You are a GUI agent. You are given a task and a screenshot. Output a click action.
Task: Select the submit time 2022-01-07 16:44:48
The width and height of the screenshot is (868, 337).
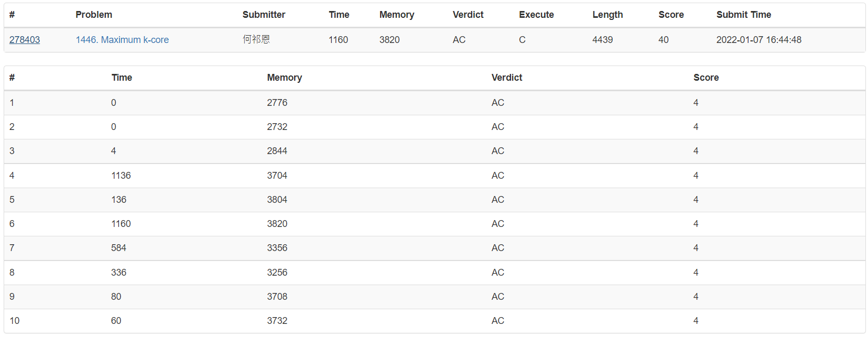coord(759,40)
